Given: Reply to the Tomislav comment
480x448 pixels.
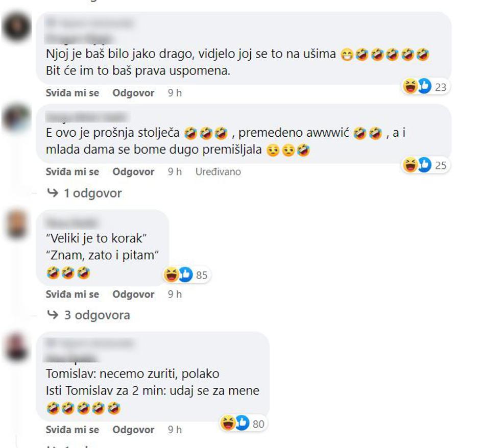Looking at the screenshot, I should pyautogui.click(x=133, y=430).
